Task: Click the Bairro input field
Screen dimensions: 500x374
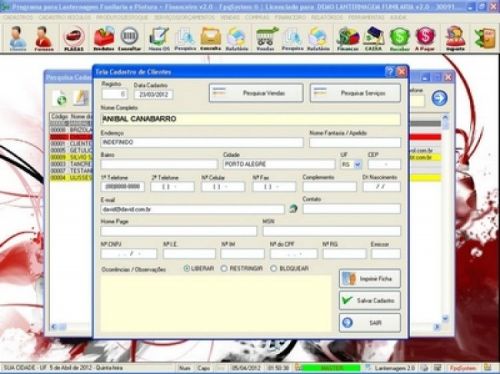Action: click(159, 164)
